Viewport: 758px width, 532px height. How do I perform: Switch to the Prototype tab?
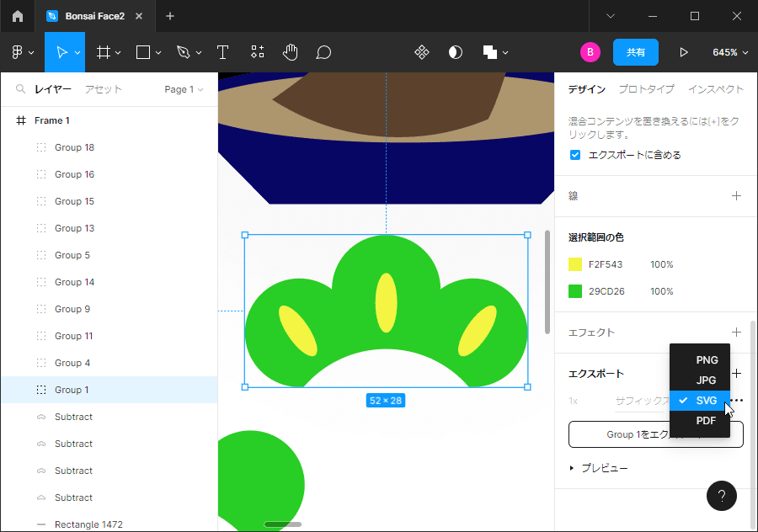[646, 89]
